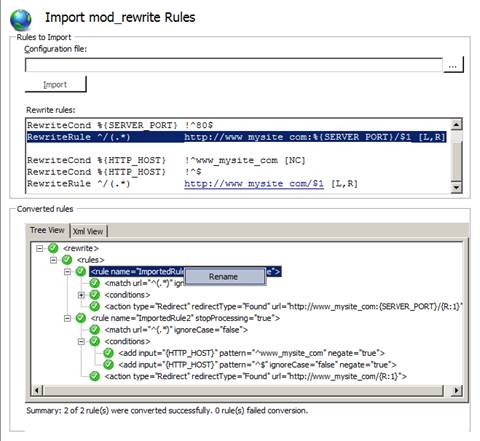The width and height of the screenshot is (480, 441).
Task: Switch to the Xml View tab
Action: tap(88, 231)
